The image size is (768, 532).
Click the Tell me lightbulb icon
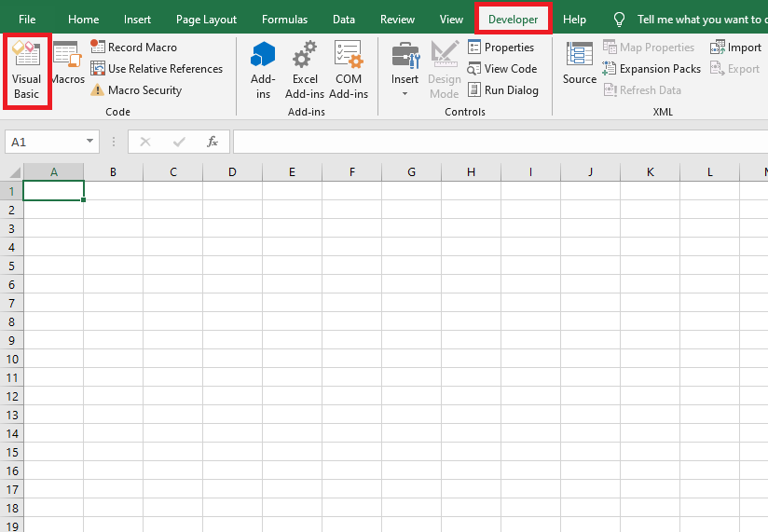coord(619,20)
